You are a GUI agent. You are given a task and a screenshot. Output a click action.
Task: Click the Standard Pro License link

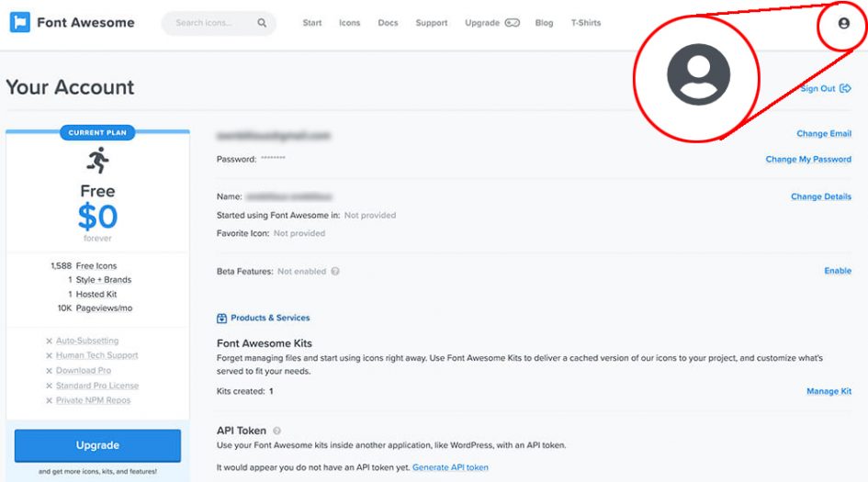97,386
